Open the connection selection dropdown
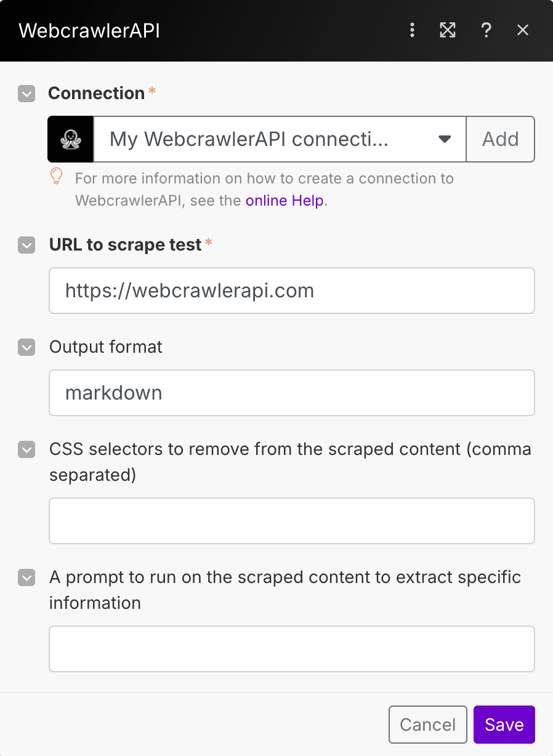The height and width of the screenshot is (756, 553). (x=444, y=139)
